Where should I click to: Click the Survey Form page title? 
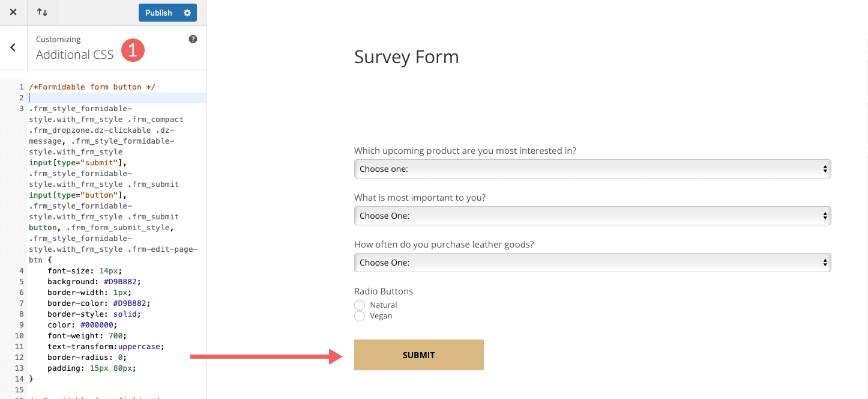pos(406,56)
